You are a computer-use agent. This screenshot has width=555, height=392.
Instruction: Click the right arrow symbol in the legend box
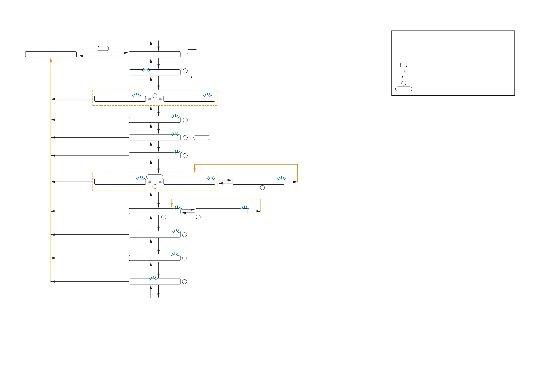coord(403,71)
